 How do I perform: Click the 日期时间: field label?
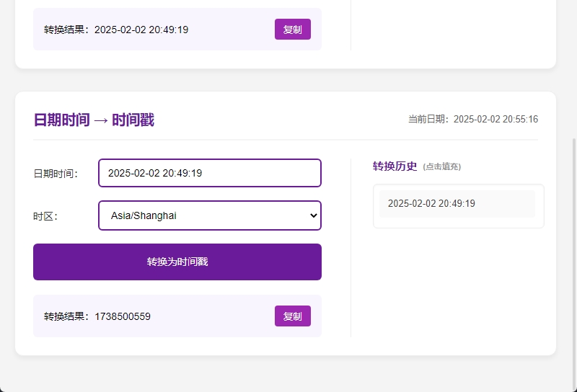56,174
